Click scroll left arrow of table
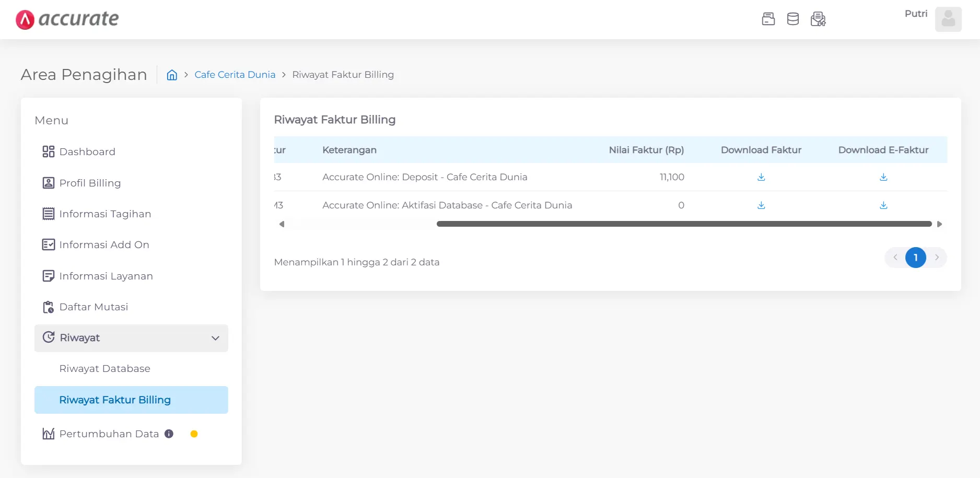 pos(282,224)
